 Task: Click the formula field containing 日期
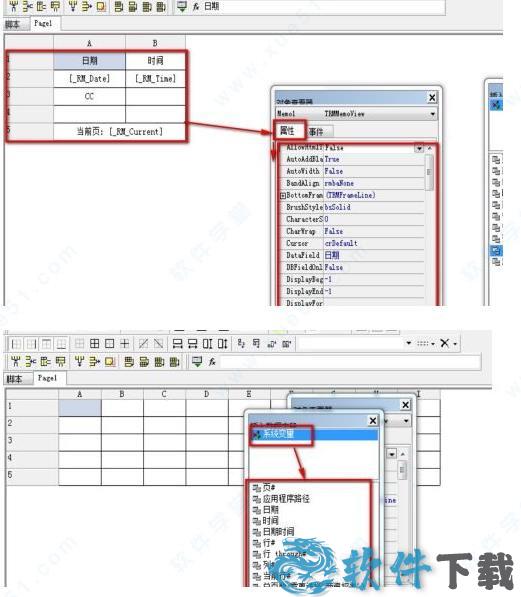pyautogui.click(x=323, y=6)
